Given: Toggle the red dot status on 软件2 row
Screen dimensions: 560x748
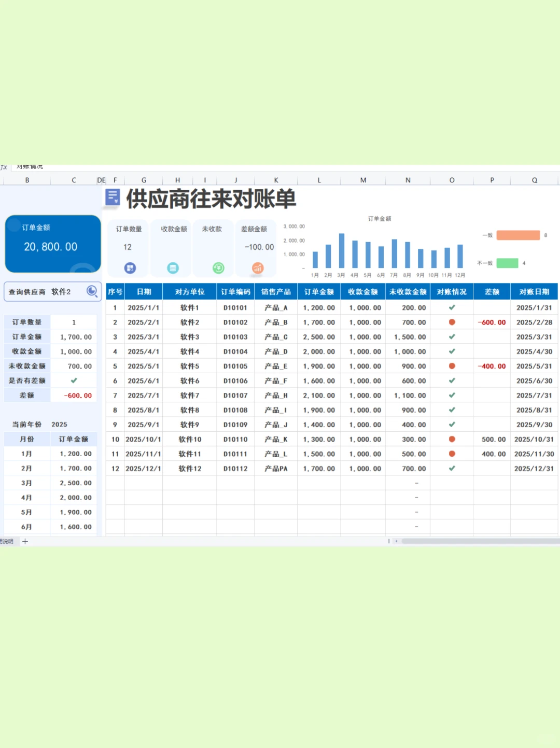Looking at the screenshot, I should tap(452, 322).
